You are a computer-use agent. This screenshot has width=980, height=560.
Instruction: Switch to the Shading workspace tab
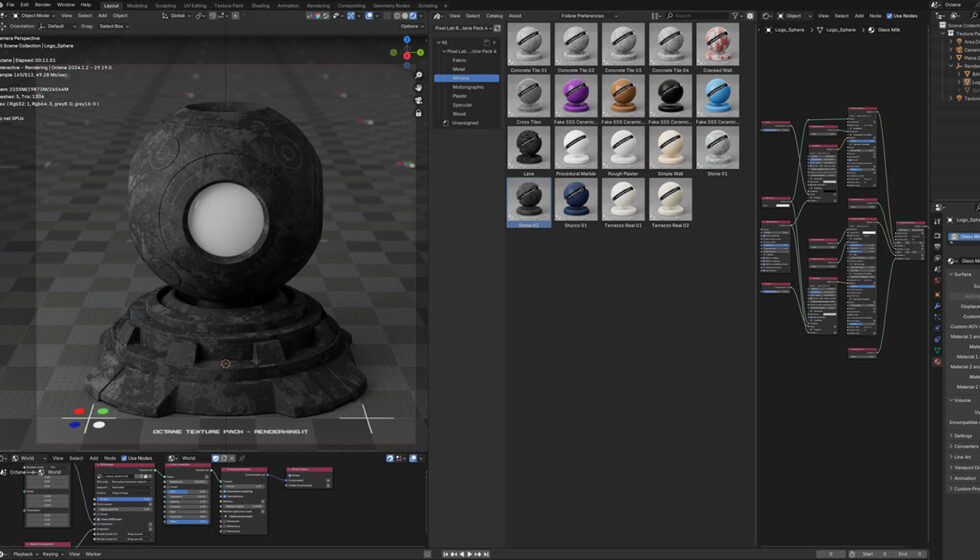[260, 5]
